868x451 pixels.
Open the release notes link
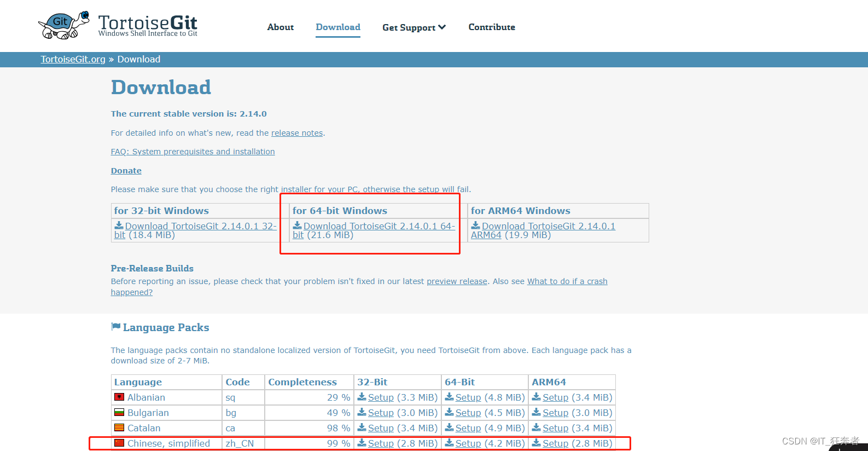click(x=297, y=133)
